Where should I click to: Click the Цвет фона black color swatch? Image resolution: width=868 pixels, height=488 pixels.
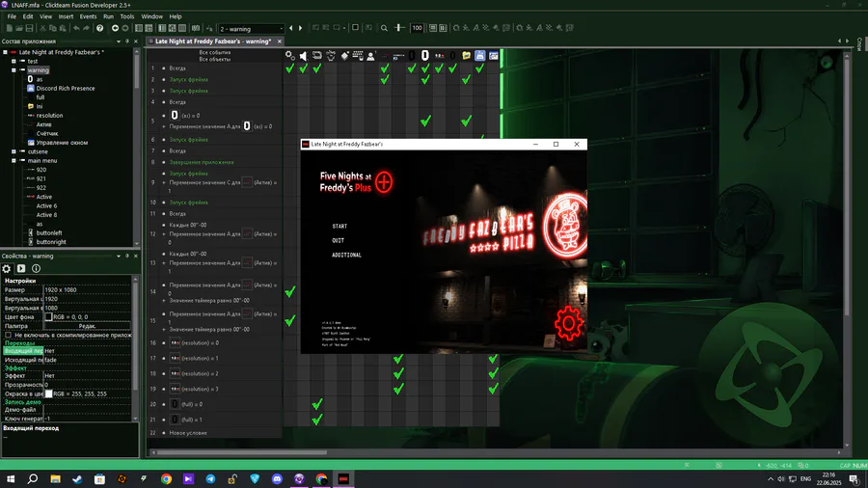pos(49,317)
